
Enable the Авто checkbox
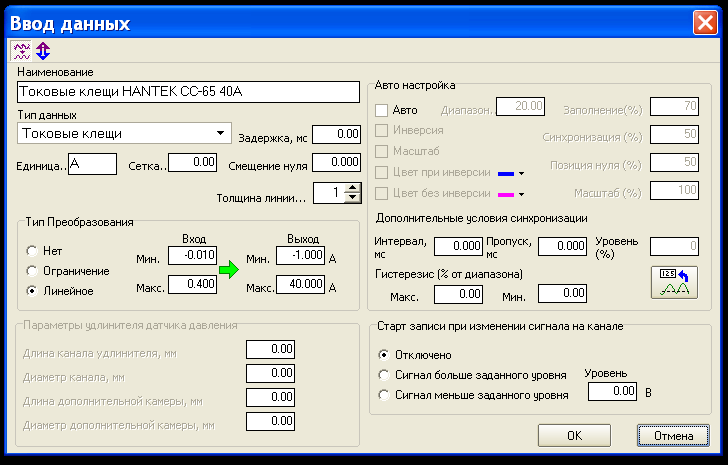(x=381, y=110)
